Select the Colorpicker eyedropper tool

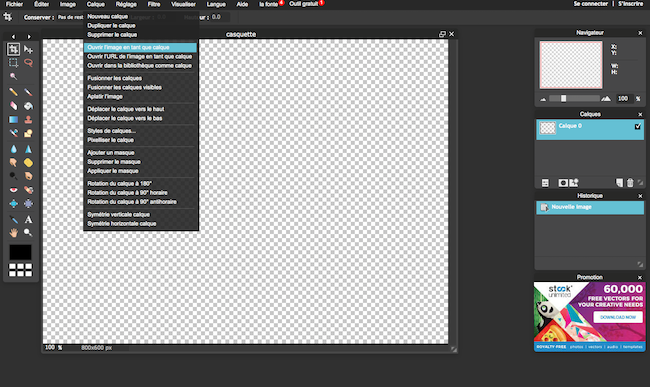[x=13, y=219]
